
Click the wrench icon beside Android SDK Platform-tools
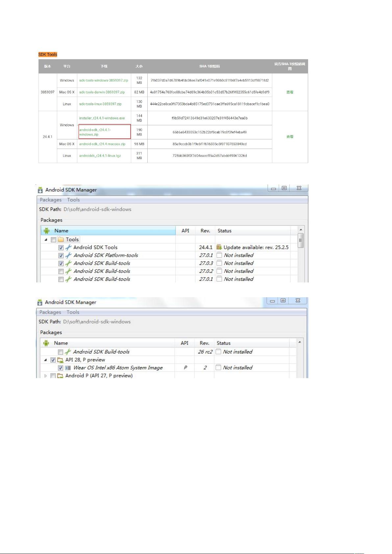68,255
